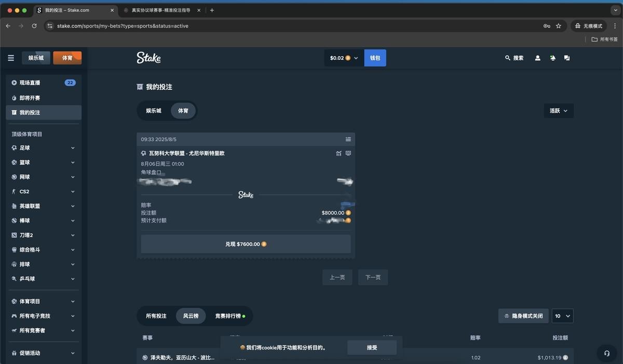This screenshot has width=623, height=364.
Task: Expand the 刀塔2 sidebar category
Action: click(x=44, y=235)
